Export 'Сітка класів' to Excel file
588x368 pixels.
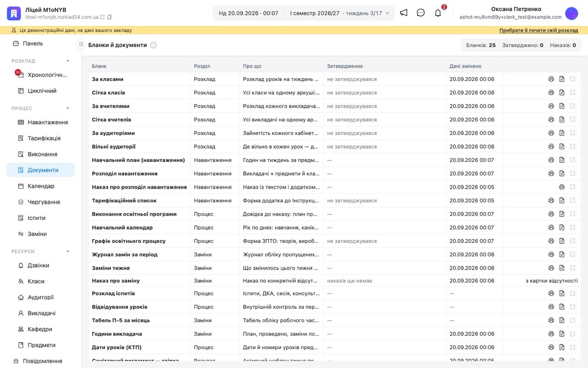pyautogui.click(x=561, y=92)
